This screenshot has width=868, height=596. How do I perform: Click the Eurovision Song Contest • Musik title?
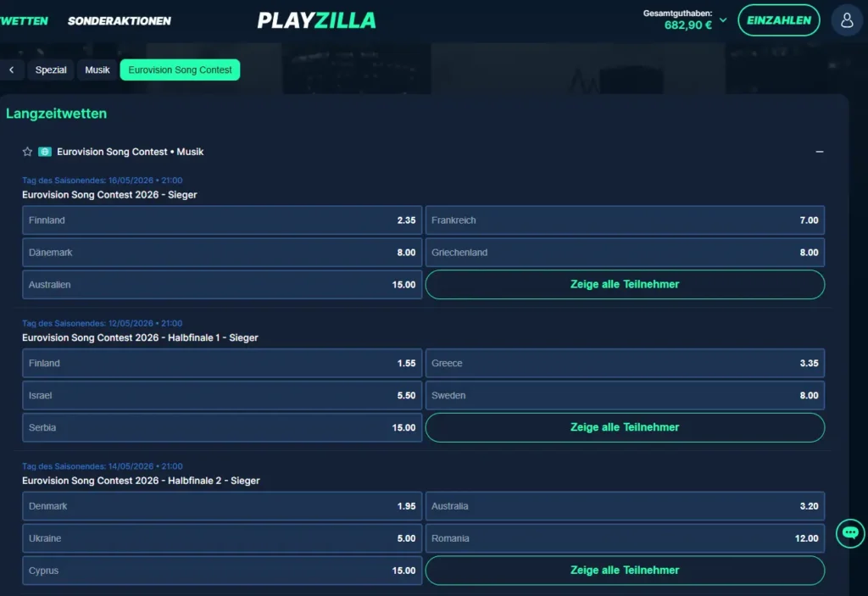click(x=130, y=151)
